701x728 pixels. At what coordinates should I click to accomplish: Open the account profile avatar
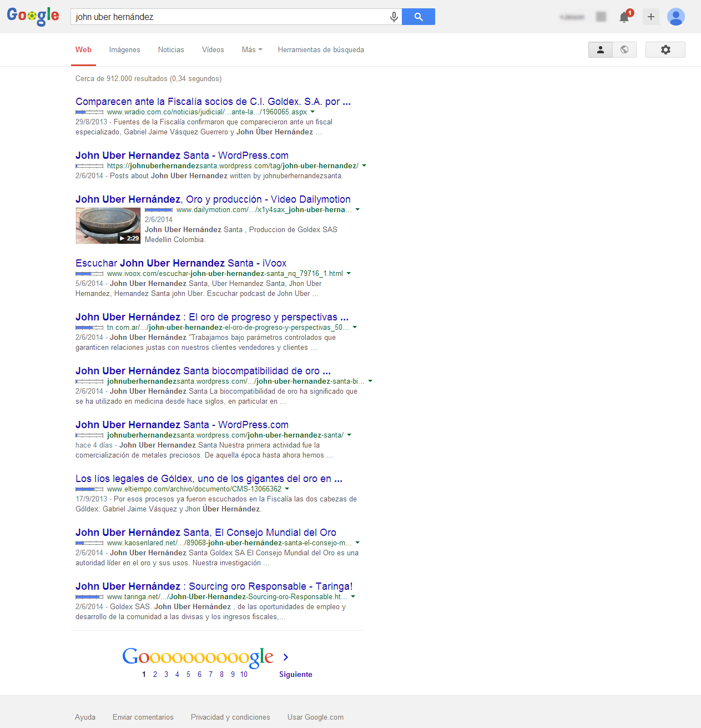click(x=676, y=17)
